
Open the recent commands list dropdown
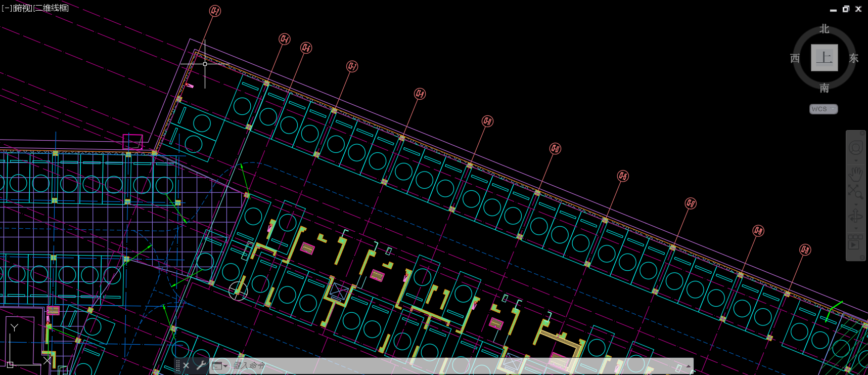[x=220, y=365]
